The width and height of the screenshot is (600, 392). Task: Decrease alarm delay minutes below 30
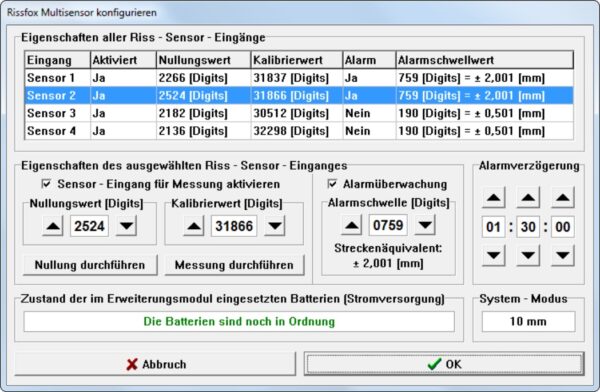point(528,255)
